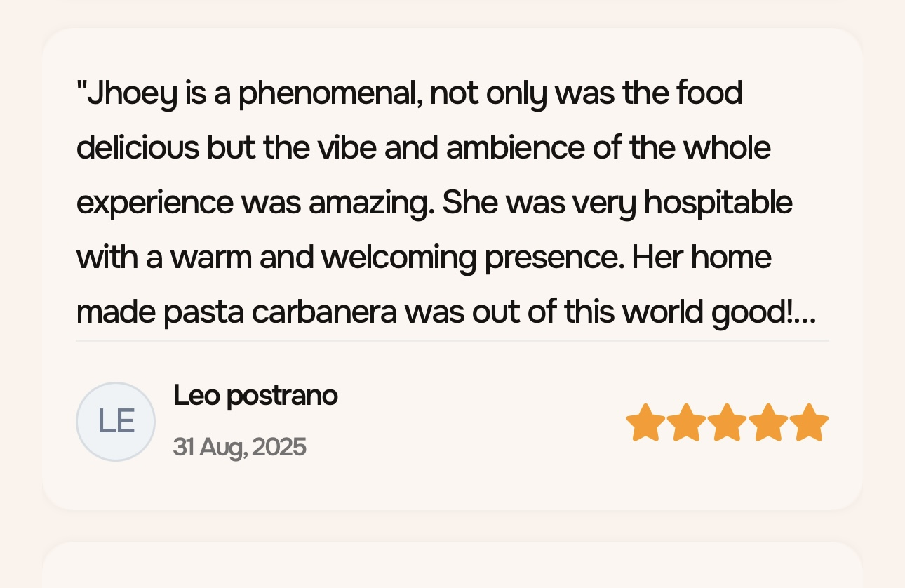The height and width of the screenshot is (588, 905).
Task: Click the words "Her home" in the review
Action: (x=702, y=258)
